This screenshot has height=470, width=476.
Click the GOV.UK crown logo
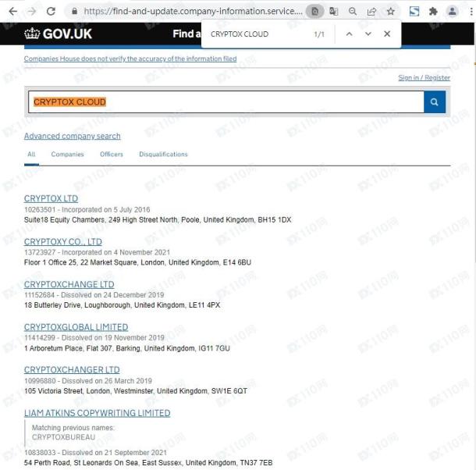pyautogui.click(x=59, y=34)
